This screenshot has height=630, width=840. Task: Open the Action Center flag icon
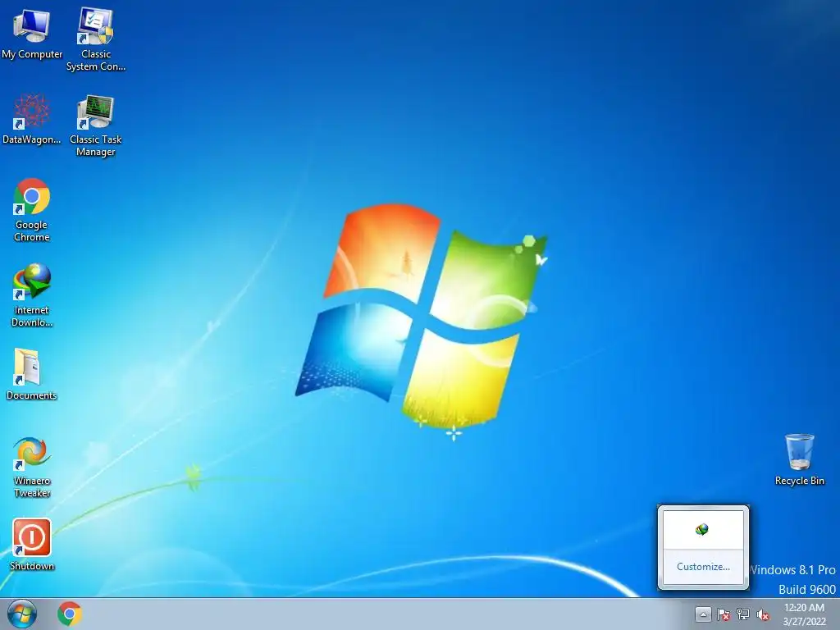click(x=724, y=614)
